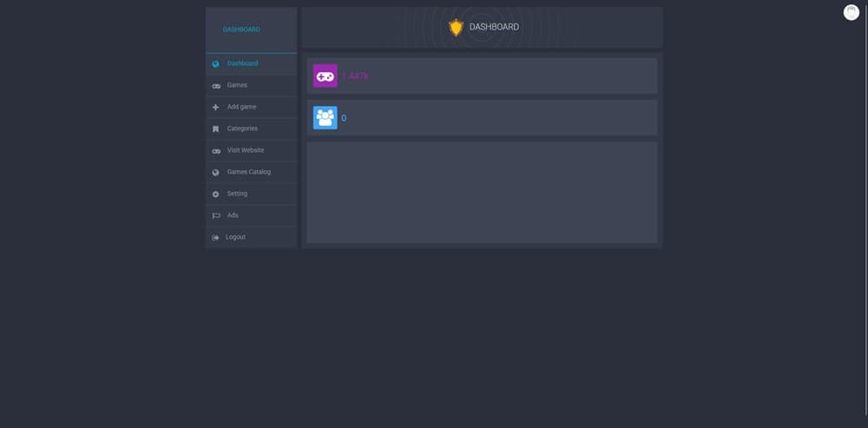Open the Games menu item
The image size is (868, 428).
237,85
